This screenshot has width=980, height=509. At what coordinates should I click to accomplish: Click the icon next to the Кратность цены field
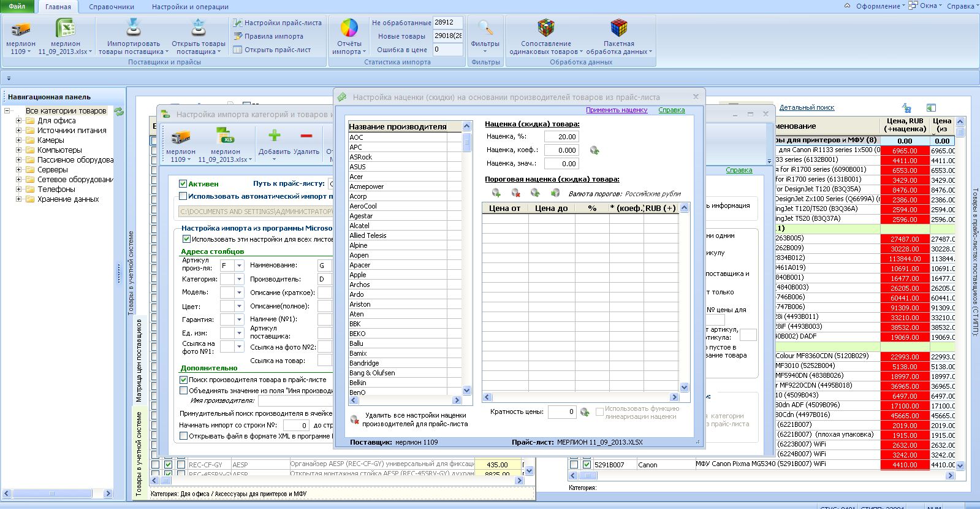[x=585, y=412]
